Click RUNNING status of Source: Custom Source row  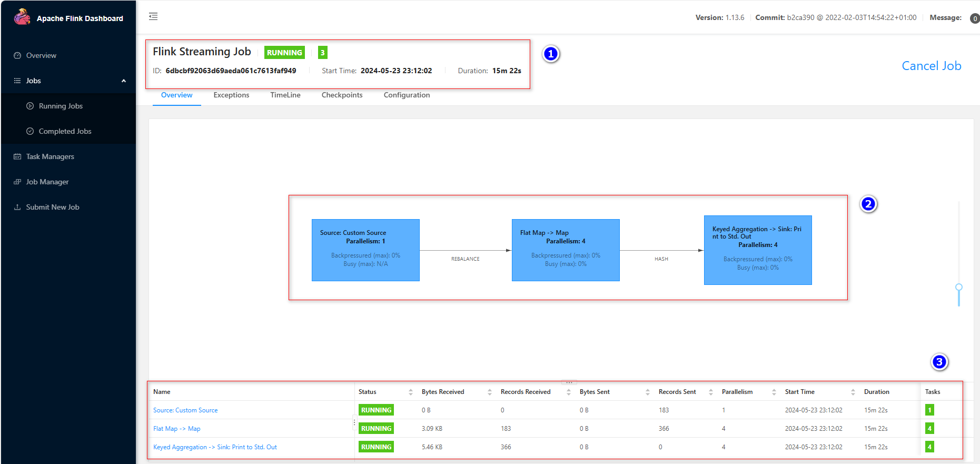click(x=376, y=410)
